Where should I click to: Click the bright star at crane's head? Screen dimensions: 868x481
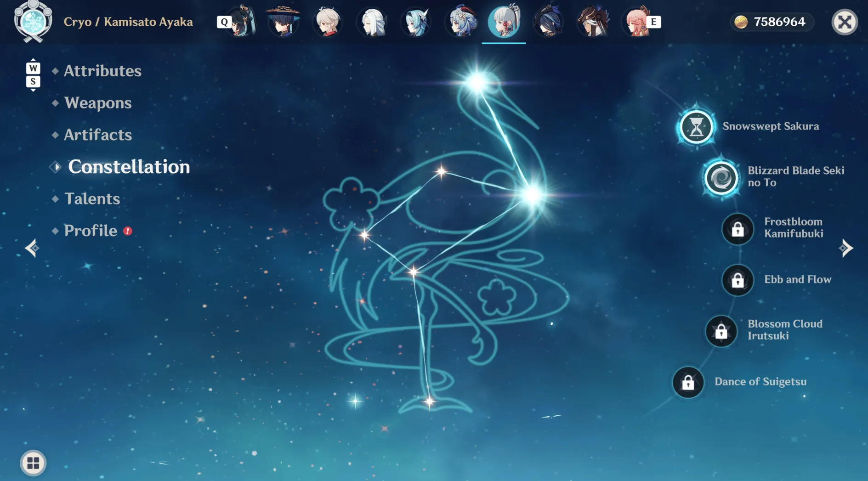[477, 82]
